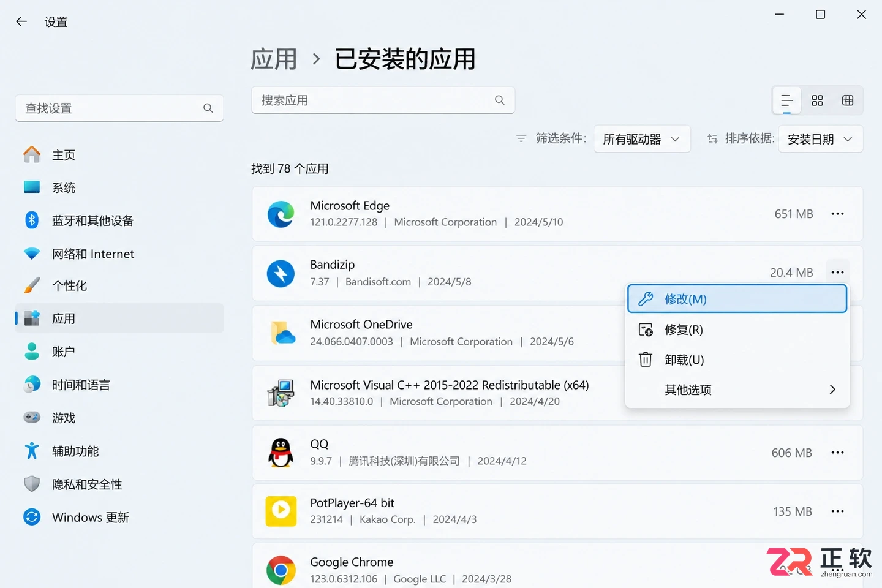Choose 修复(R) from the context menu
Viewport: 882px width, 588px height.
coord(737,330)
